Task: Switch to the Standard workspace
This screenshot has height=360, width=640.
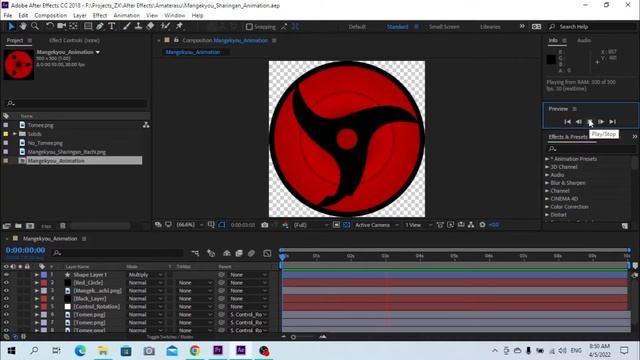Action: tap(397, 27)
